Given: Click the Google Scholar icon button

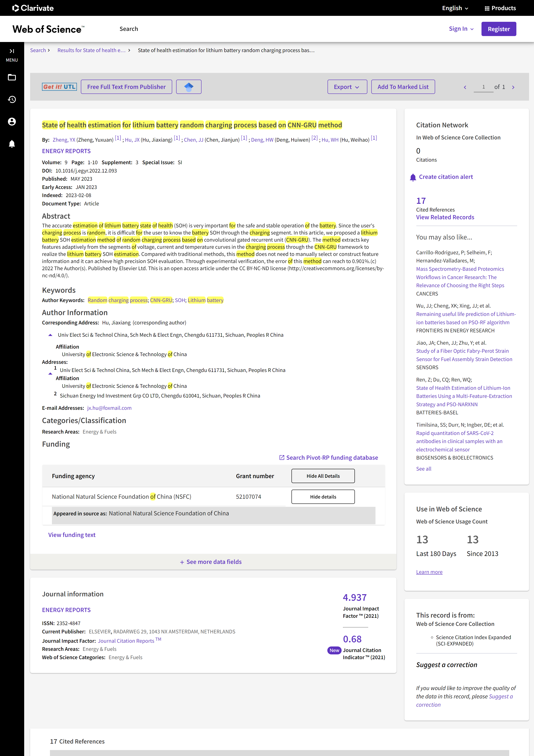Looking at the screenshot, I should pos(189,87).
